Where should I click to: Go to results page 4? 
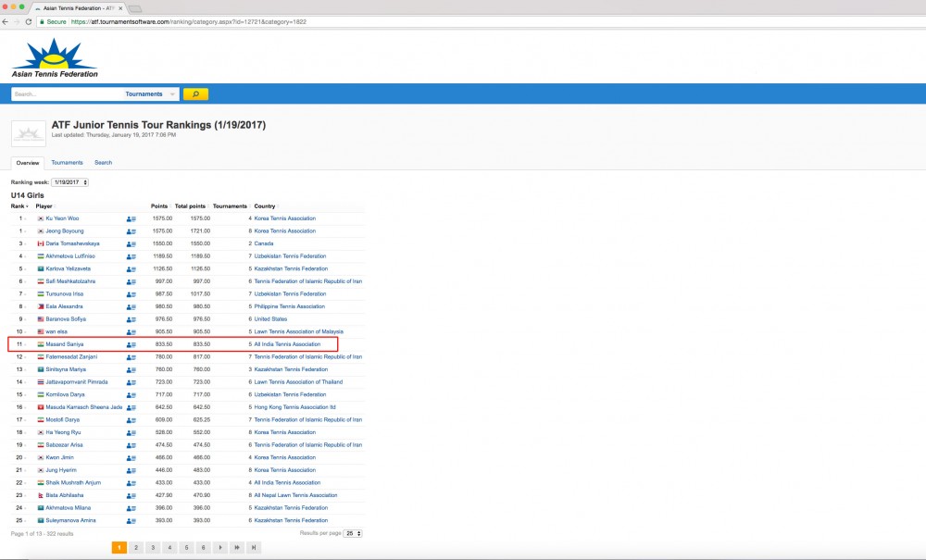[x=169, y=548]
